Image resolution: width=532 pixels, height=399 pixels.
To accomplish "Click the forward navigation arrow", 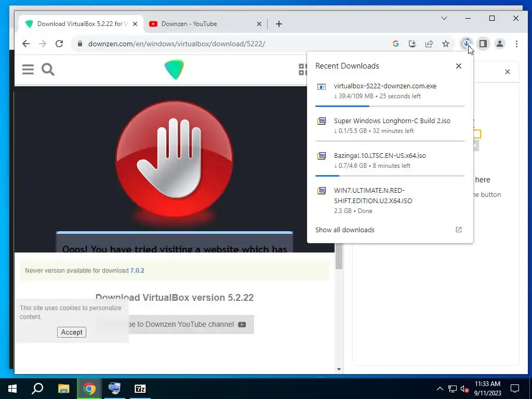I will [43, 44].
